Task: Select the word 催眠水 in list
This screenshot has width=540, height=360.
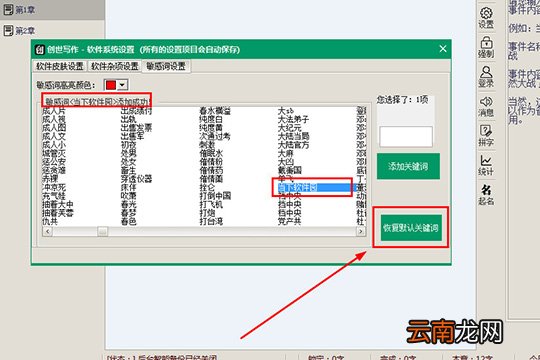Action: click(x=211, y=153)
